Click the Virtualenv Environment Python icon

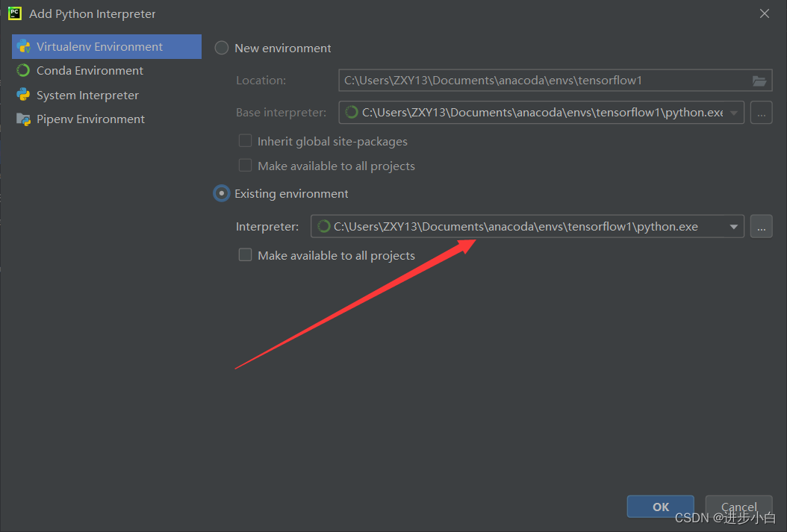(x=24, y=46)
